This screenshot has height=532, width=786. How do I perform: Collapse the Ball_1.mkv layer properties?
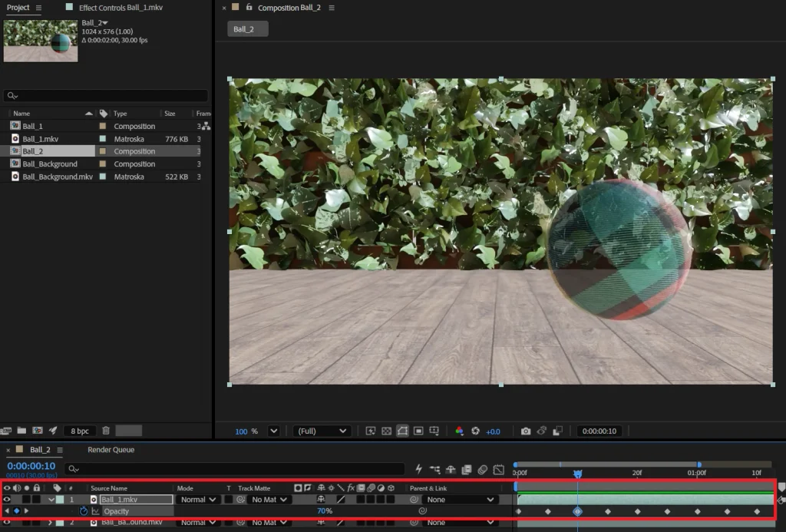[x=51, y=500]
